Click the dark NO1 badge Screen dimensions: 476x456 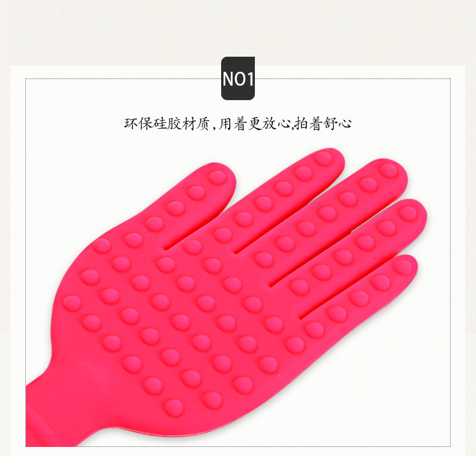pos(237,78)
